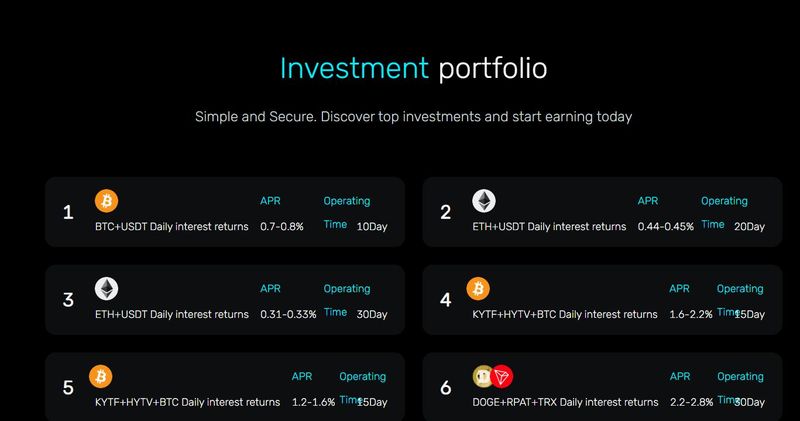Select the ETH+USDT plan with 0.31-0.33% APR

click(x=171, y=314)
